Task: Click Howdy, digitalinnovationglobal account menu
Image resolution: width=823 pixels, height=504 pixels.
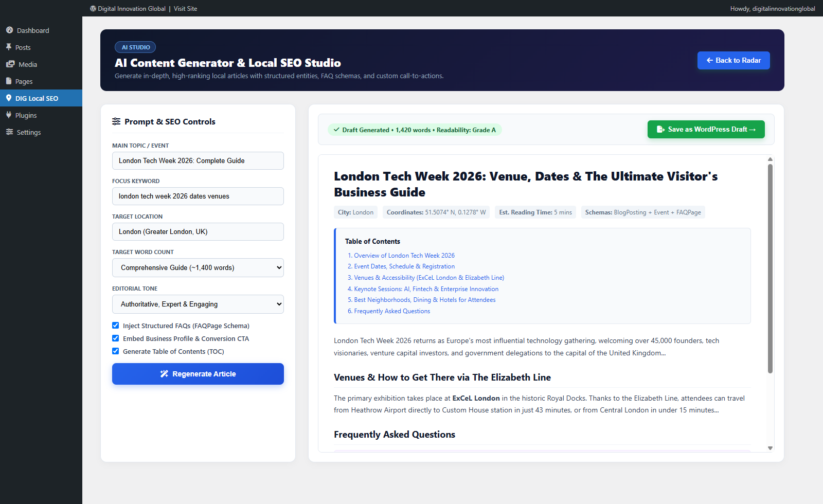Action: [773, 8]
